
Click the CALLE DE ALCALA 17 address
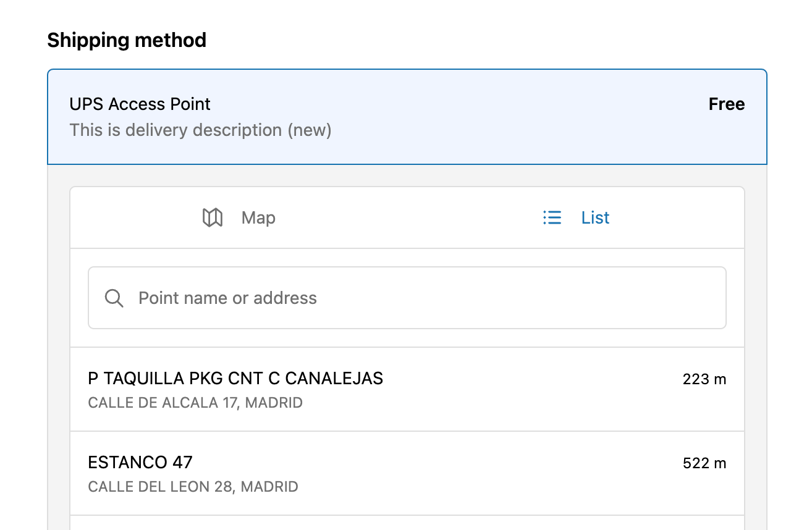point(195,403)
